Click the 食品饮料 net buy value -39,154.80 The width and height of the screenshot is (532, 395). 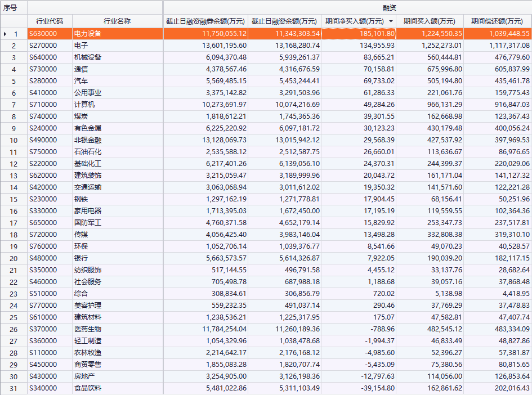point(378,388)
